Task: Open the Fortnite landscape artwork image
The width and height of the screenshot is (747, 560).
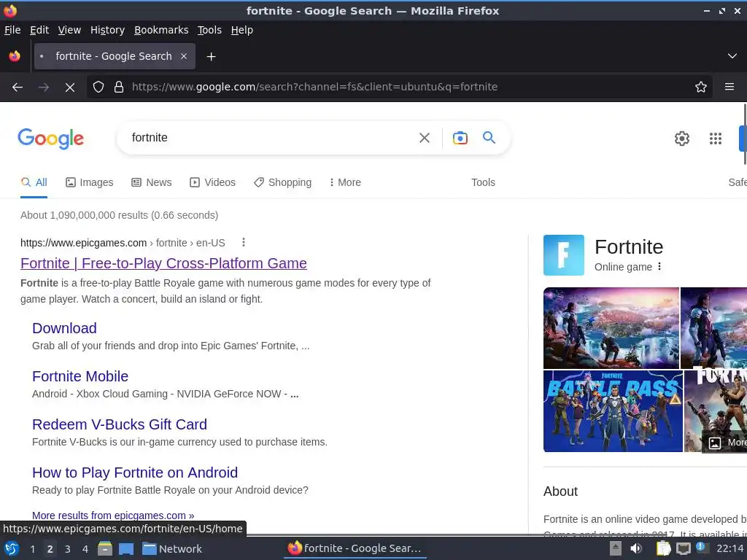Action: click(x=611, y=327)
